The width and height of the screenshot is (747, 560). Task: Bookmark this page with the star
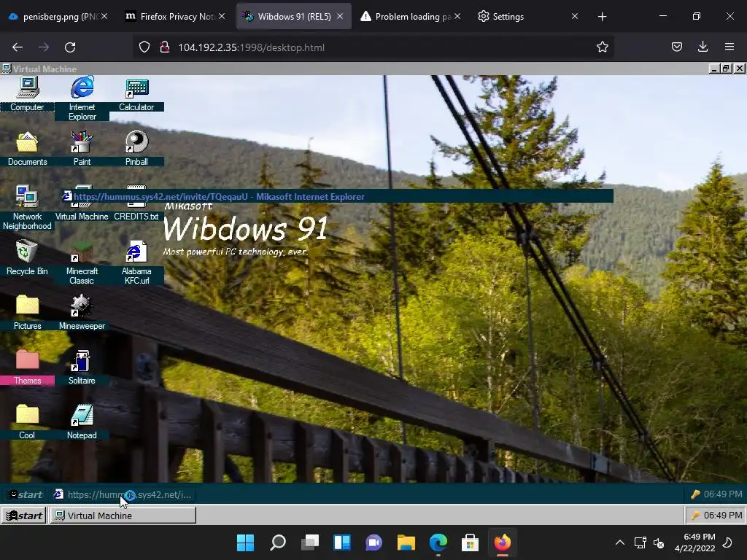(x=602, y=47)
